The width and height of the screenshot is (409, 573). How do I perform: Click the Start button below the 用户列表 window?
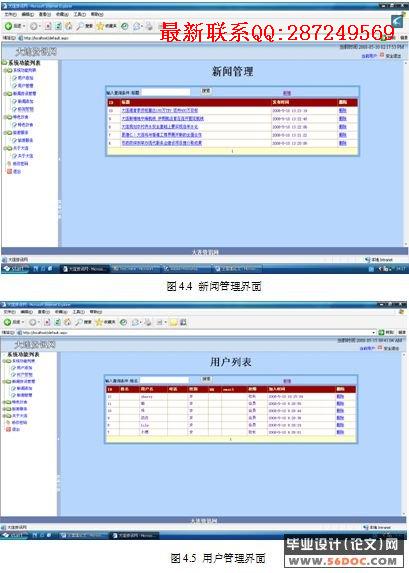[15, 535]
